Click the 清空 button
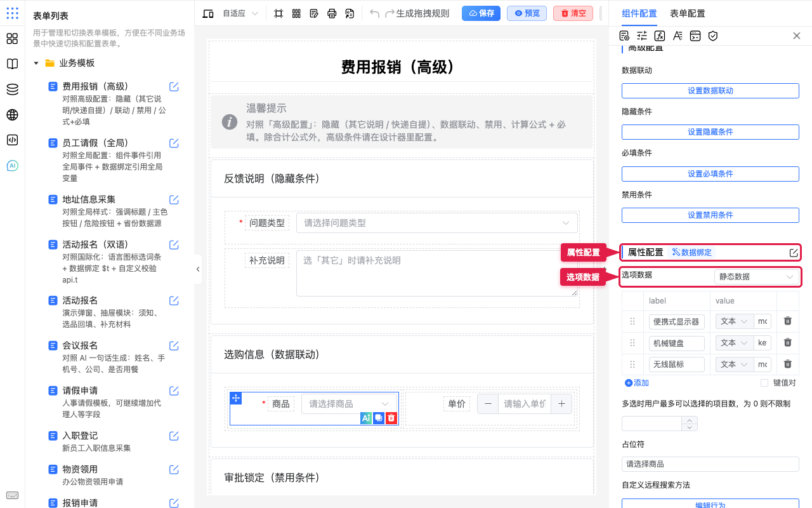The width and height of the screenshot is (812, 508). (x=573, y=13)
